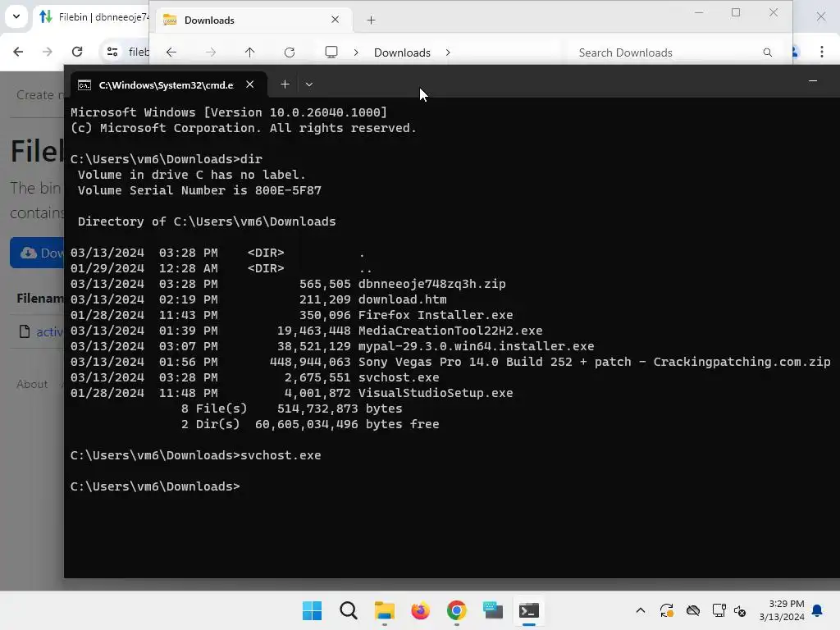Screen dimensions: 840x630
Task: Click the Windows Update tray icon
Action: click(666, 610)
